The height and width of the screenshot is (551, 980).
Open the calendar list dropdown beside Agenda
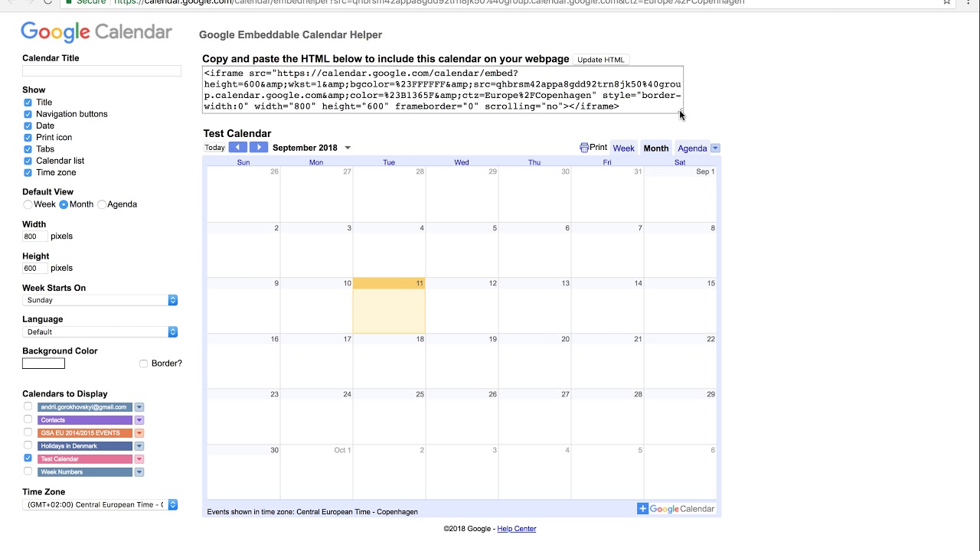715,148
